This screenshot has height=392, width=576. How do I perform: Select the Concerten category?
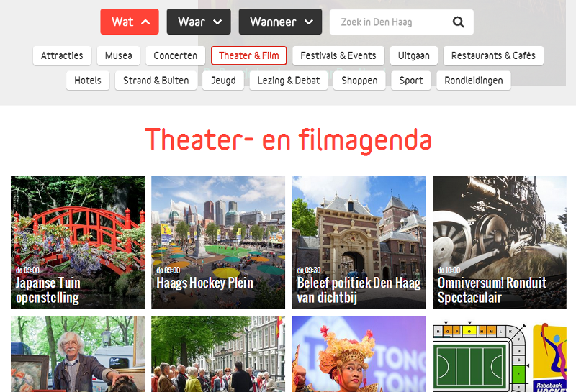(x=175, y=56)
